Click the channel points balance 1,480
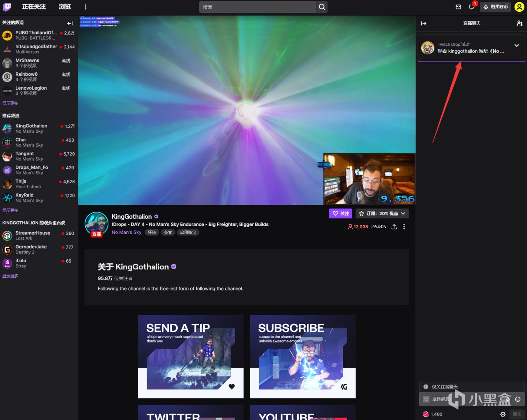This screenshot has width=527, height=420. pyautogui.click(x=433, y=414)
